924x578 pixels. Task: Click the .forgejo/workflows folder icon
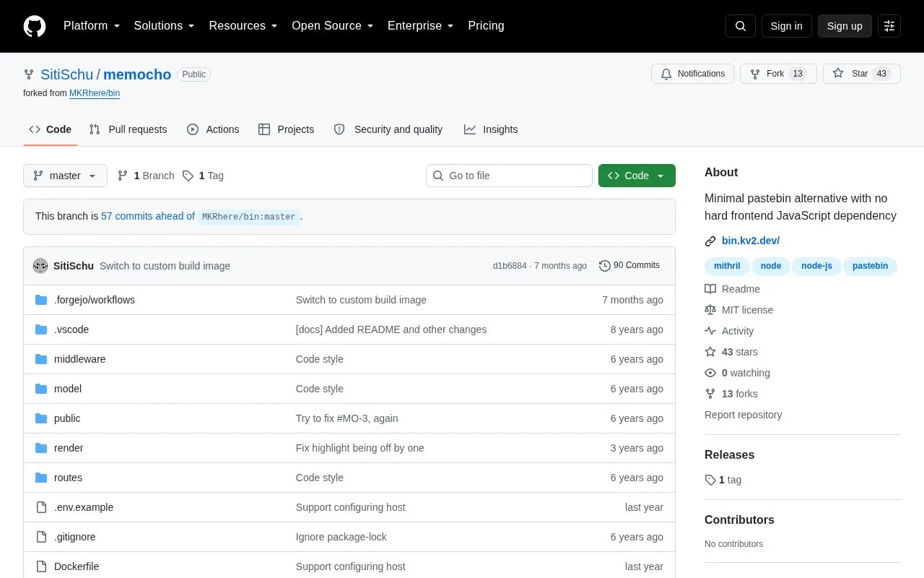(41, 300)
